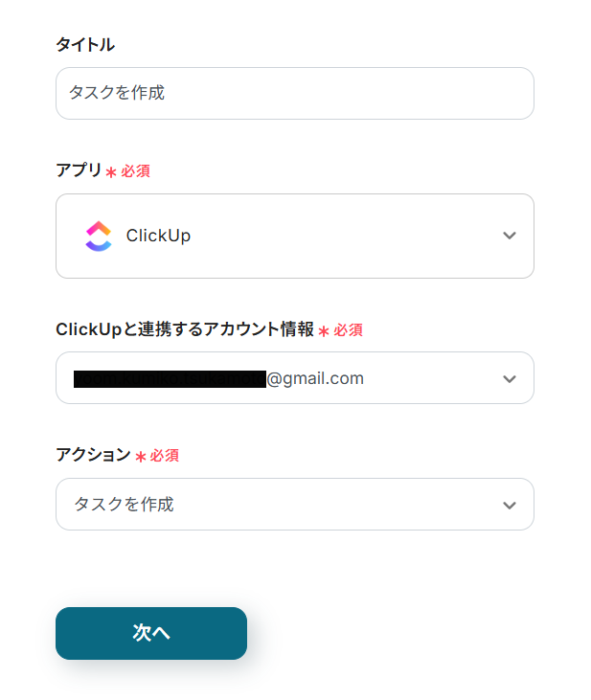The height and width of the screenshot is (700, 591).
Task: Click the ClickUp logo icon
Action: click(98, 236)
